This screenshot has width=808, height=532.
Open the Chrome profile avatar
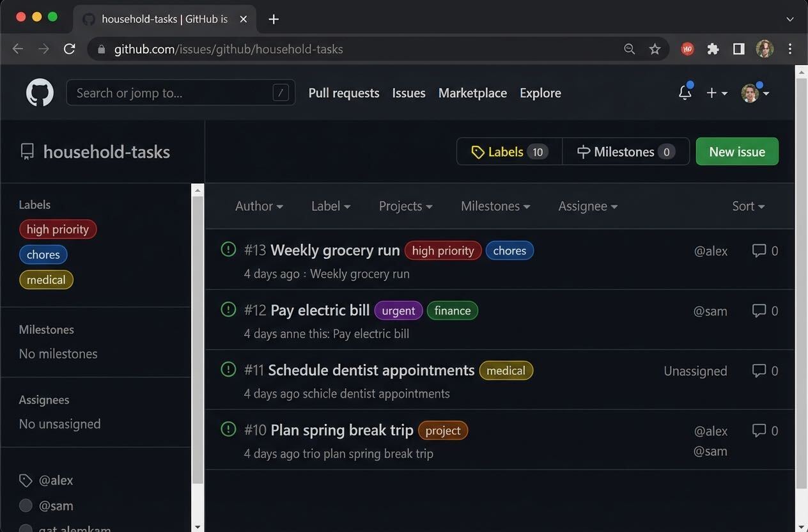765,49
